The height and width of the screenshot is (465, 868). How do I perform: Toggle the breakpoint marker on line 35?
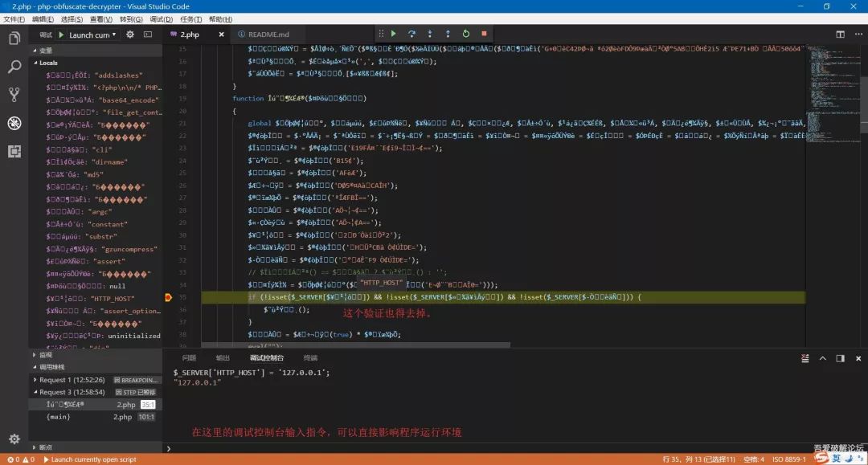click(x=167, y=296)
